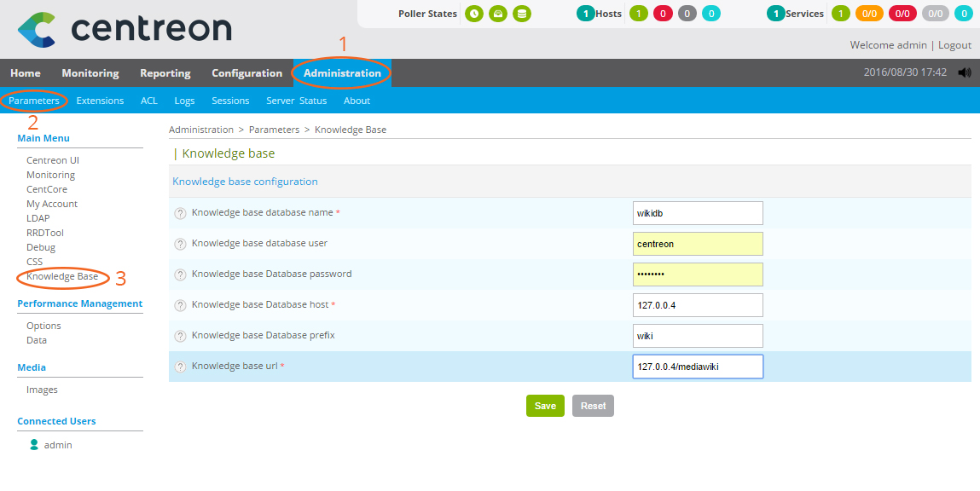Viewport: 980px width, 491px height.
Task: Show help for Knowledge base Database host
Action: coord(180,305)
